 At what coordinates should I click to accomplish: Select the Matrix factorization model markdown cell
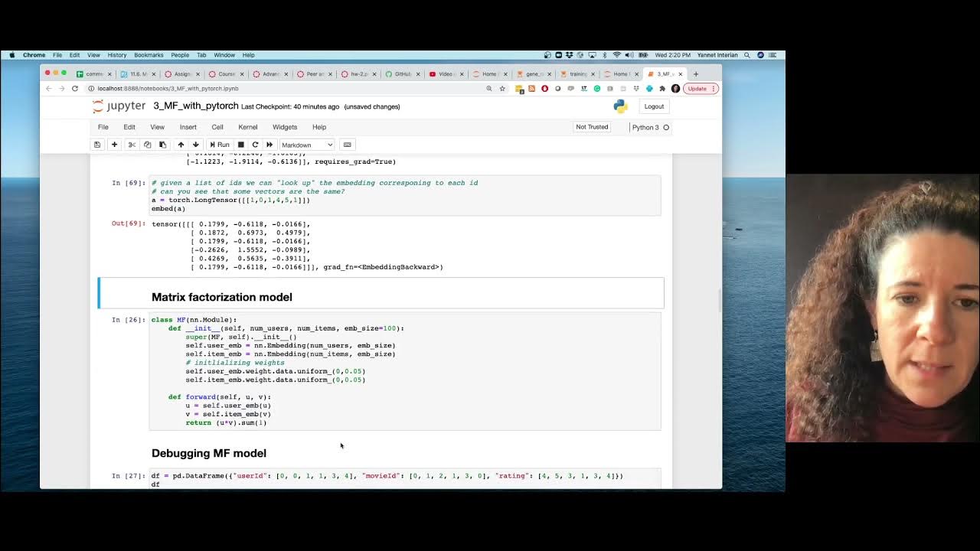(381, 293)
